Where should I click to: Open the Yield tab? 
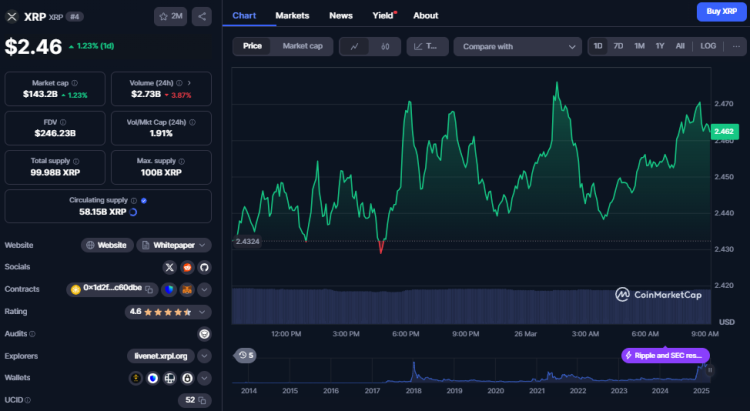click(x=384, y=16)
